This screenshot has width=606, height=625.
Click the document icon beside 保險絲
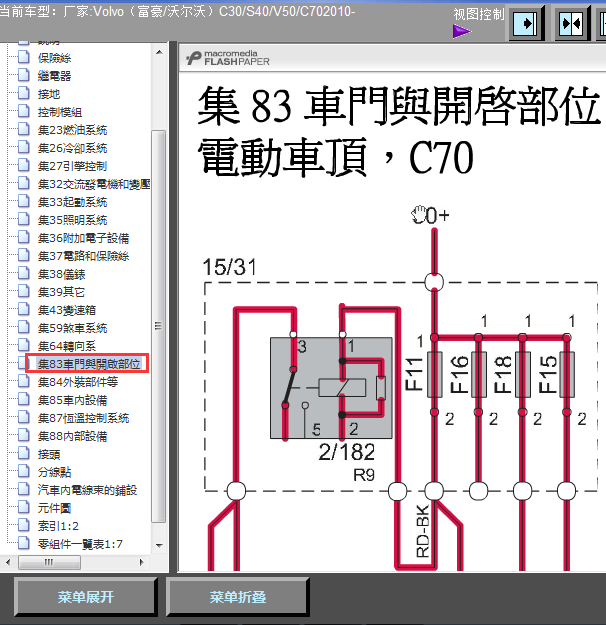[24, 57]
